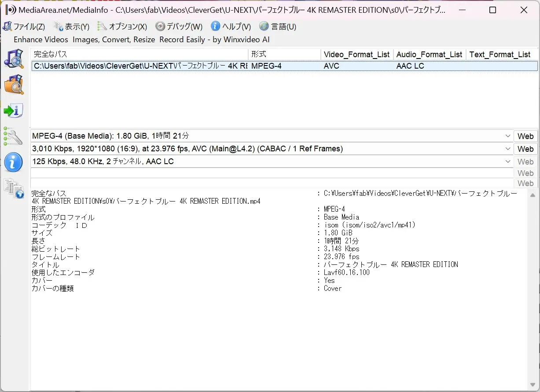Open preferences wrench icon in sidebar

13,136
